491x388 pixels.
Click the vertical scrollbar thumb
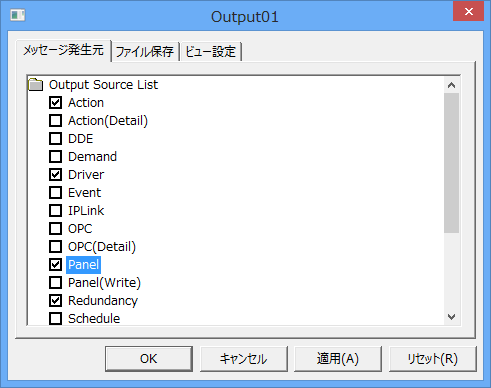(x=452, y=163)
